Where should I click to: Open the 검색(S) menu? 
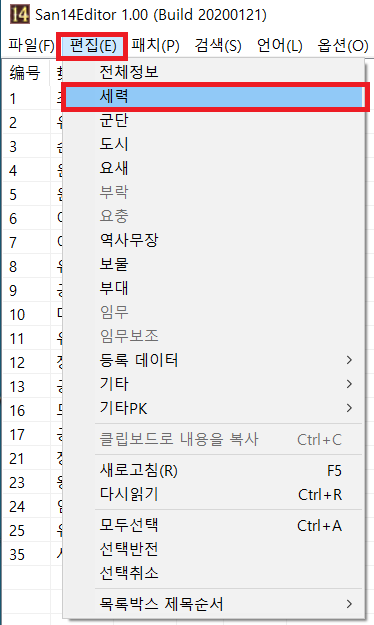[218, 45]
